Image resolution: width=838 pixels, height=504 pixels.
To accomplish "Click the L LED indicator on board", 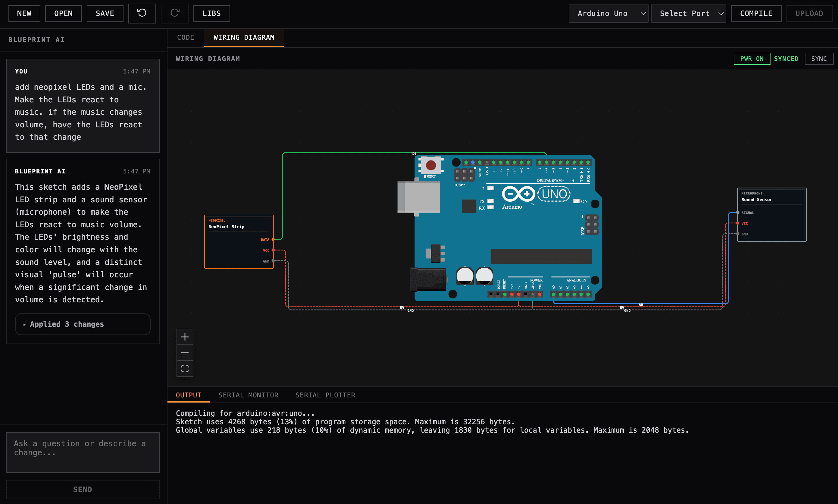I will (490, 188).
